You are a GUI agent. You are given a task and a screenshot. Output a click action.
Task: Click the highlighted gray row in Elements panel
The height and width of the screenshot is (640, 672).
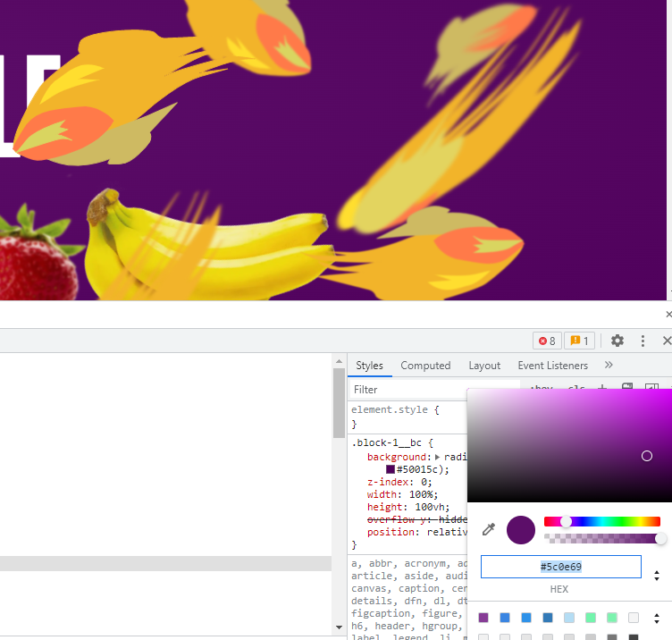pos(165,563)
